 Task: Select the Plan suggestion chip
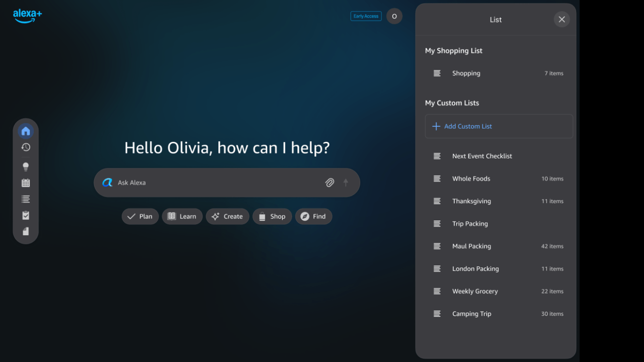click(140, 216)
